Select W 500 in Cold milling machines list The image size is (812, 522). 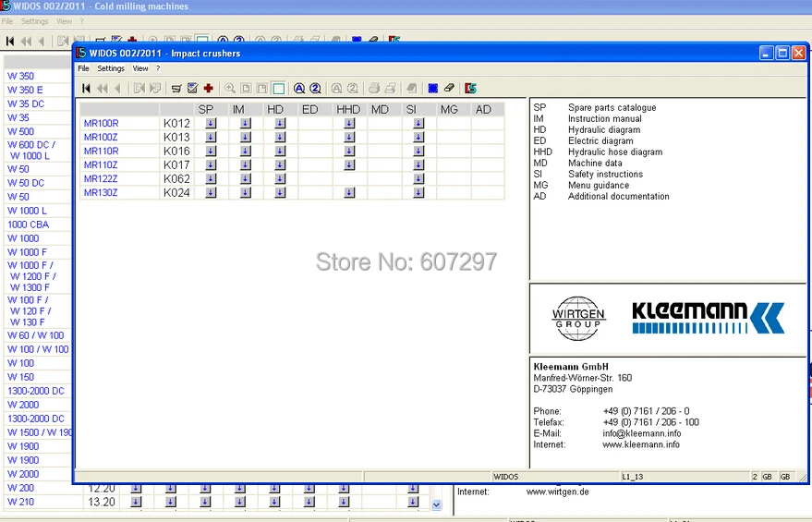click(x=20, y=131)
